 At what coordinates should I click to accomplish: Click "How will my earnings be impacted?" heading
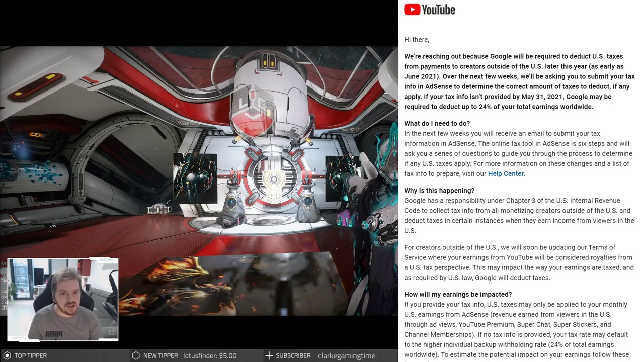tap(458, 294)
